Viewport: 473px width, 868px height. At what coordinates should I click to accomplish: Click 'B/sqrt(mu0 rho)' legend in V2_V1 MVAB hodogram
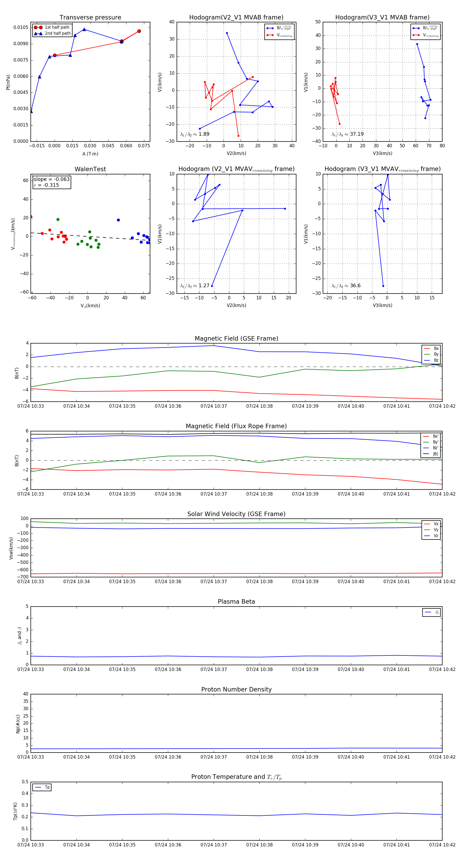coord(279,28)
